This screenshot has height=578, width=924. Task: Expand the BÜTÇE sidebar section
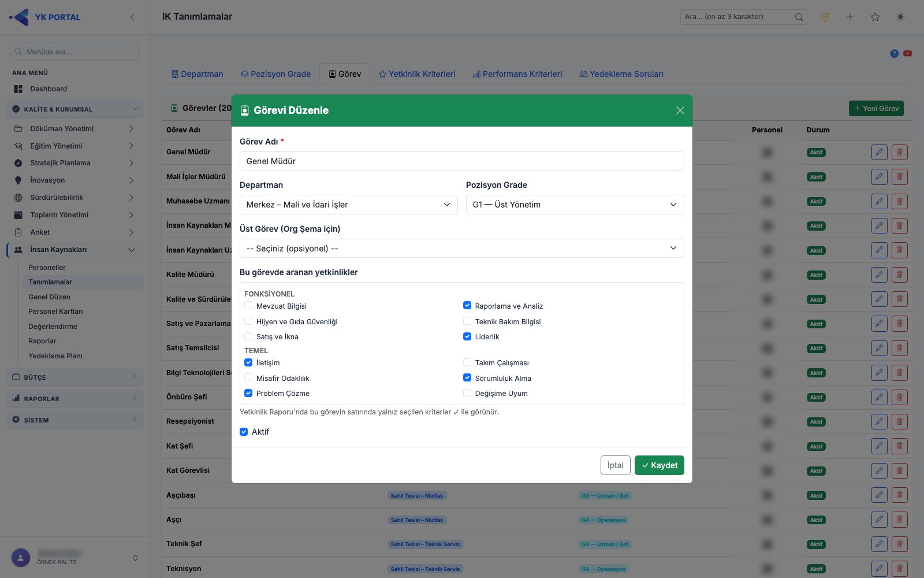coord(76,377)
